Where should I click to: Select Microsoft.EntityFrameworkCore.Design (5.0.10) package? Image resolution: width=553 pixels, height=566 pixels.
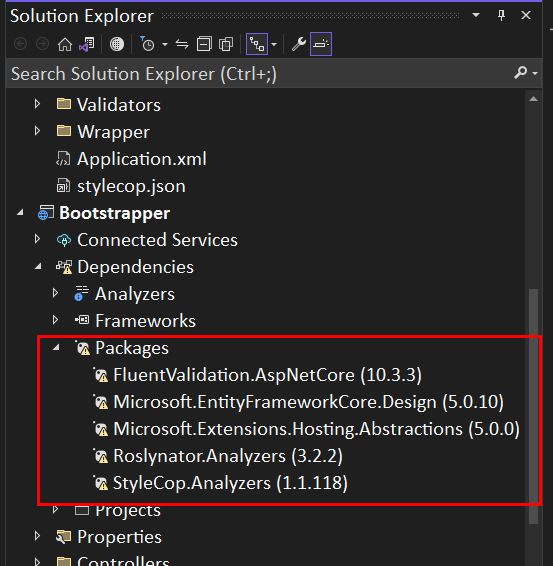pos(308,402)
